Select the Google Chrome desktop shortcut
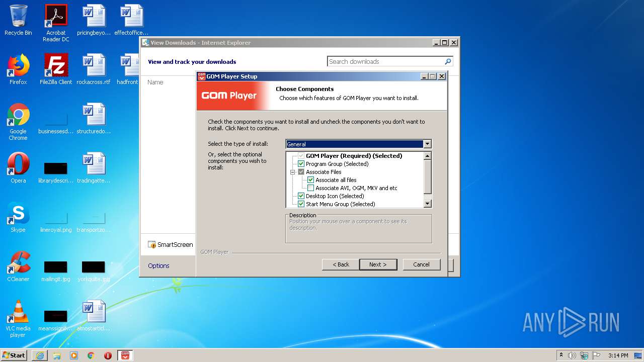This screenshot has height=362, width=644. click(18, 122)
